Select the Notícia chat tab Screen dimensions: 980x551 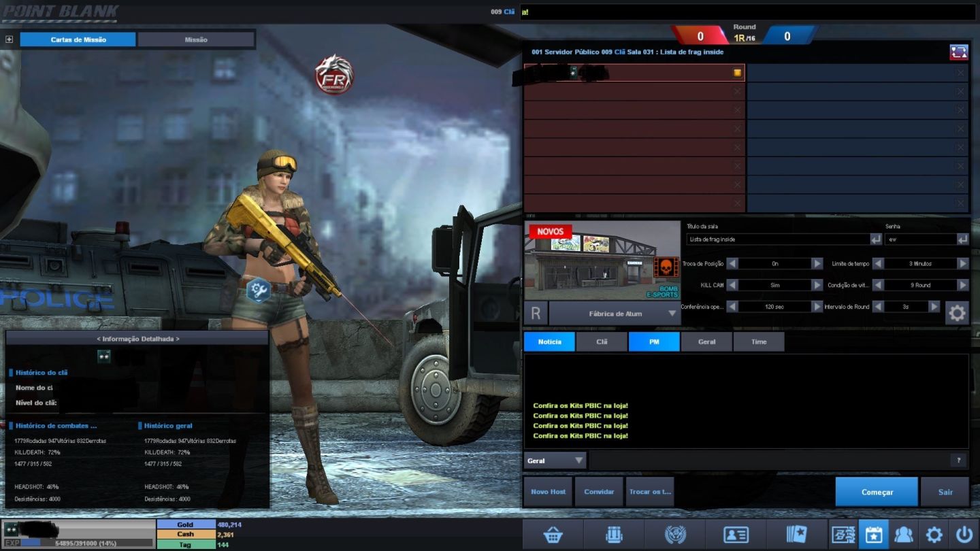(x=549, y=341)
